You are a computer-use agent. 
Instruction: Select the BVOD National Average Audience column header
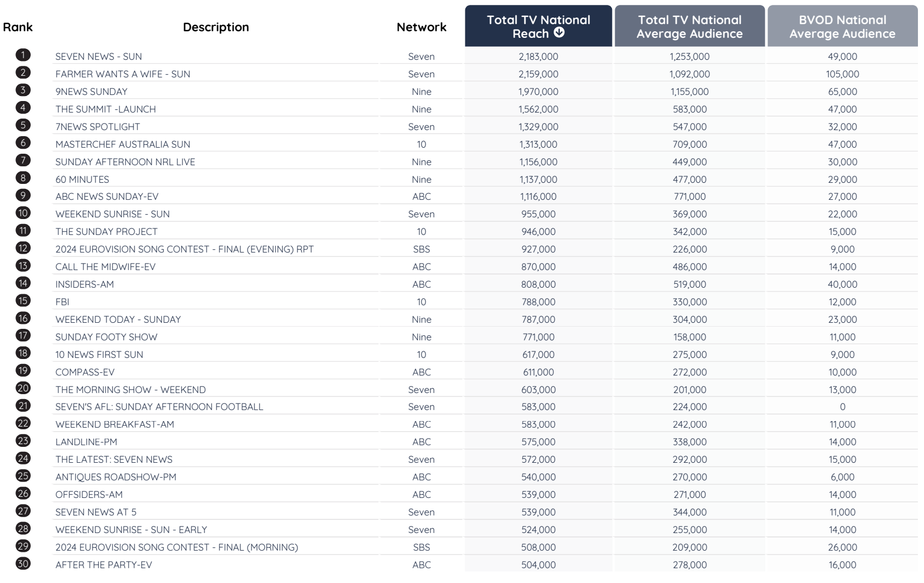click(x=842, y=26)
